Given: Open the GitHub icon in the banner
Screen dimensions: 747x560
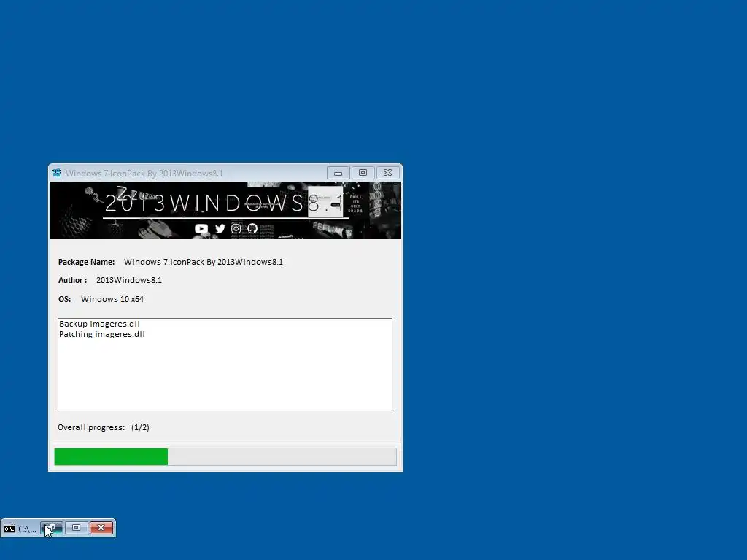Looking at the screenshot, I should pos(252,228).
